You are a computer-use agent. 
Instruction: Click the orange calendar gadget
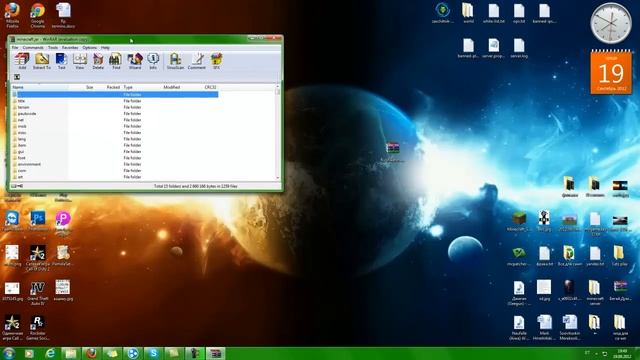pyautogui.click(x=611, y=72)
